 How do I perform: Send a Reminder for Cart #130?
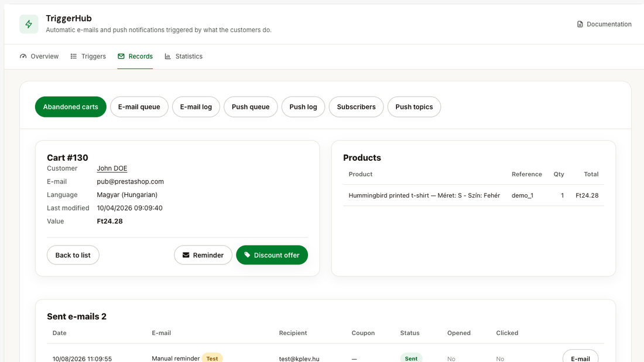(x=203, y=255)
